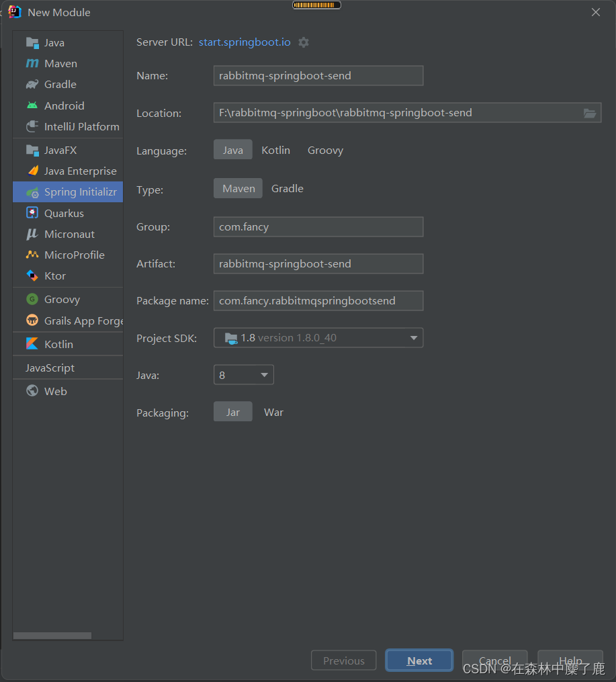The width and height of the screenshot is (616, 682).
Task: Select Micronaut generator in sidebar
Action: 68,234
